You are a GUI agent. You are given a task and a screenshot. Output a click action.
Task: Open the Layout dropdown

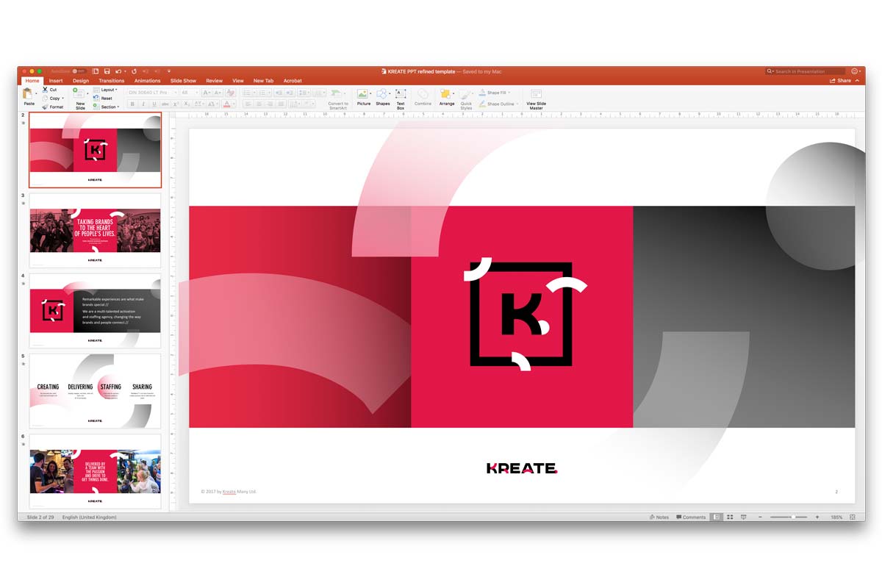coord(106,90)
